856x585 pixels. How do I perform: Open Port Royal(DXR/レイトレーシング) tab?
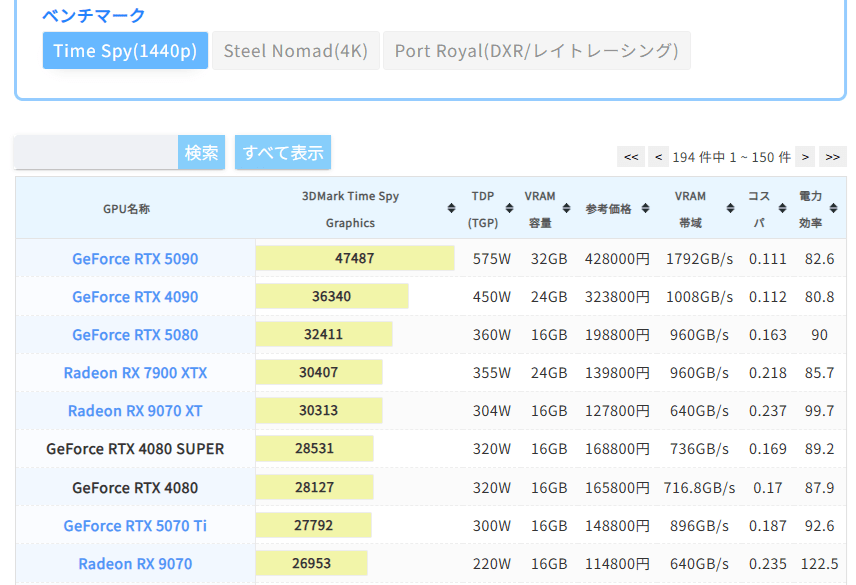point(537,50)
